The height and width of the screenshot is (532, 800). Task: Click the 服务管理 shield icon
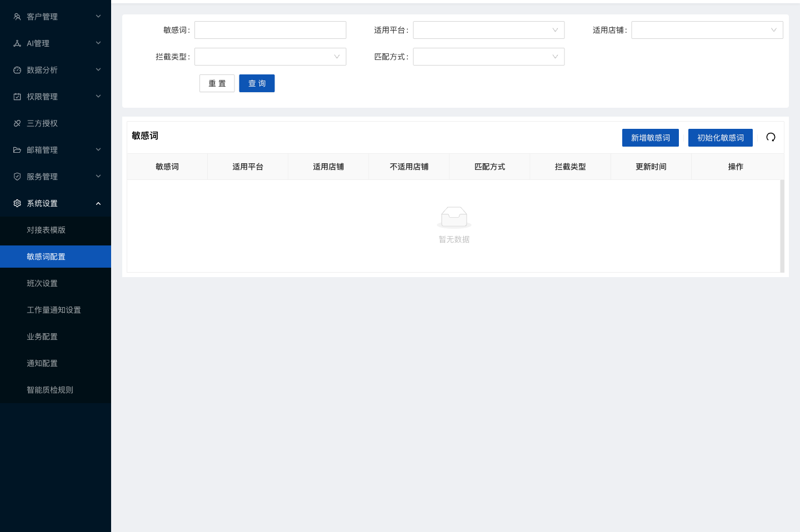tap(17, 177)
